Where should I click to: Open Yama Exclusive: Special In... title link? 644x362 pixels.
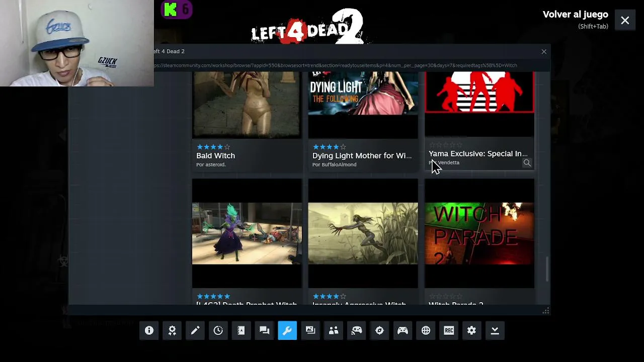click(x=478, y=153)
